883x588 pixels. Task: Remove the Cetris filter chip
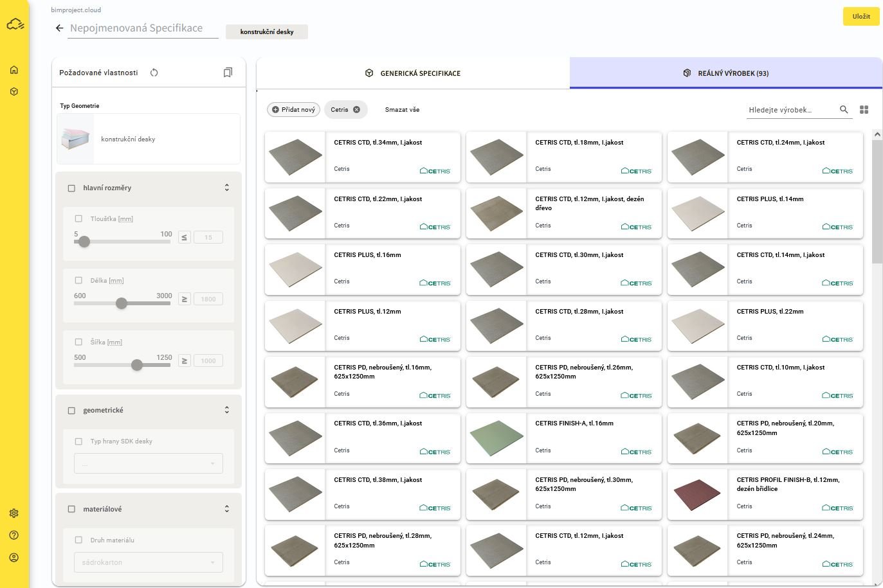tap(357, 110)
